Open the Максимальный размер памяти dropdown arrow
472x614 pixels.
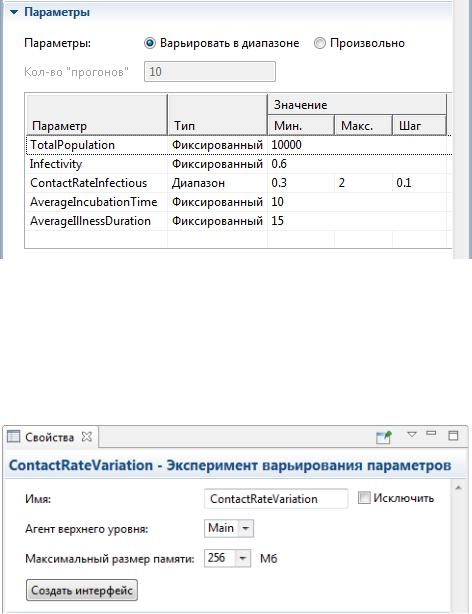243,558
